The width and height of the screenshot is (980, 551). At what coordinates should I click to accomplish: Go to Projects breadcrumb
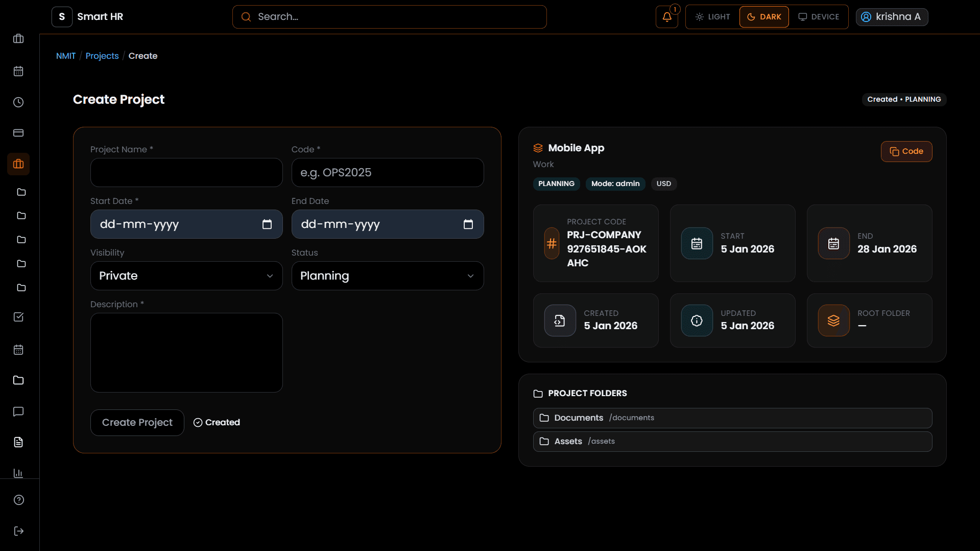[x=102, y=56]
